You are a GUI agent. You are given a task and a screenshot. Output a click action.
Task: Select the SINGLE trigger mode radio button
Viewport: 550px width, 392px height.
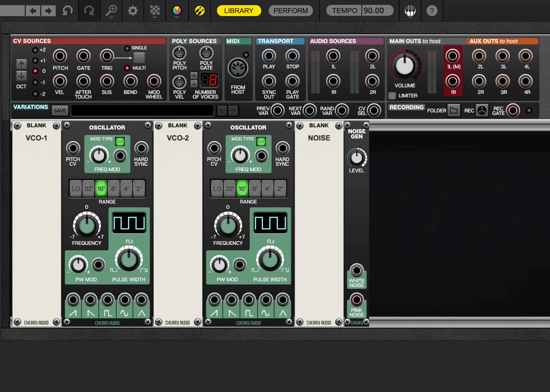(x=127, y=48)
